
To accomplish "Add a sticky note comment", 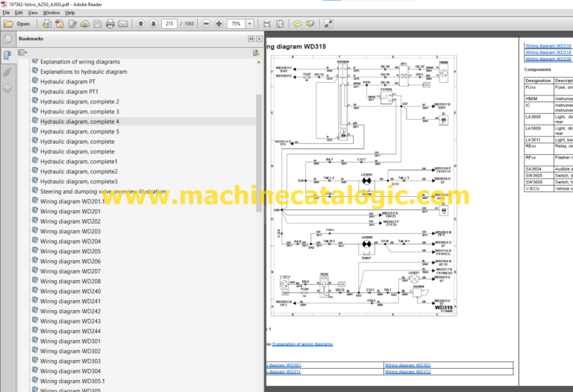I will pos(298,24).
